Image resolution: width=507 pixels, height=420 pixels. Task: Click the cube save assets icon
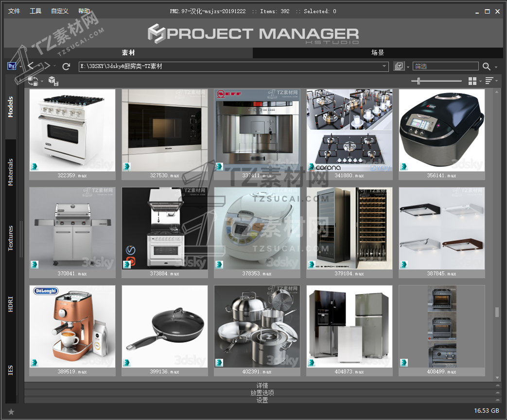tap(53, 81)
